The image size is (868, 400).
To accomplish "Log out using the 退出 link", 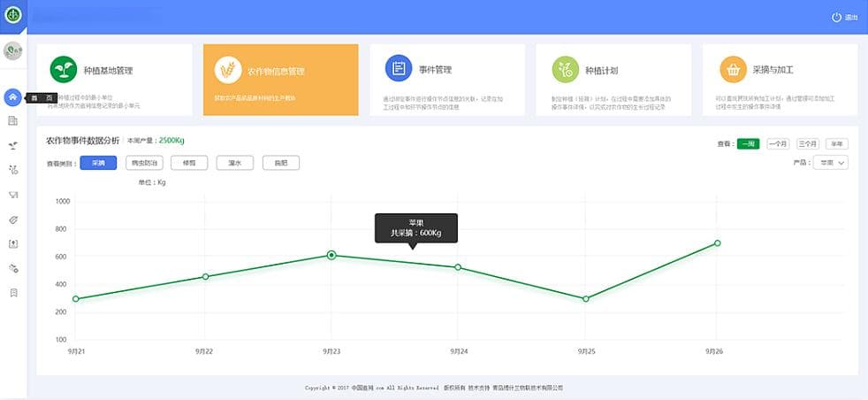I will click(x=851, y=18).
